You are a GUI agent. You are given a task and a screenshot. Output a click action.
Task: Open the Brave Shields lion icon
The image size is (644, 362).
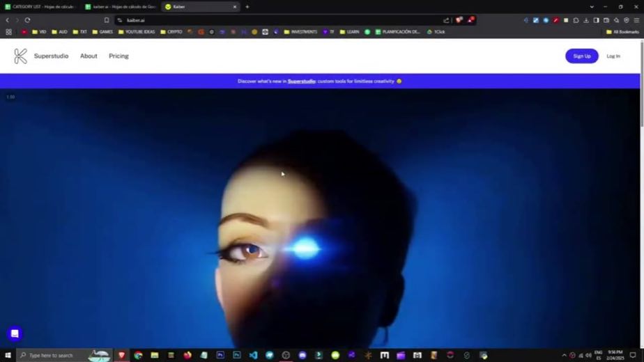coord(459,19)
